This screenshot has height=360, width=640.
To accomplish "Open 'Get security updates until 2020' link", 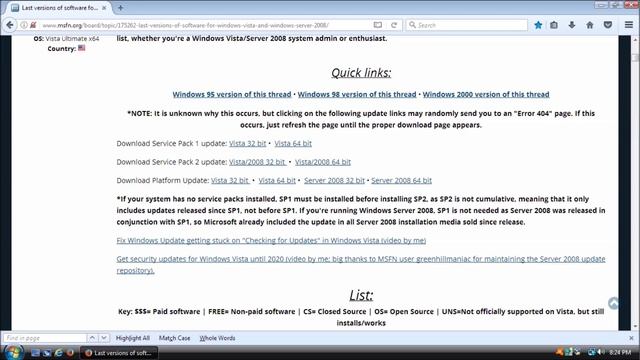I will pos(361,264).
